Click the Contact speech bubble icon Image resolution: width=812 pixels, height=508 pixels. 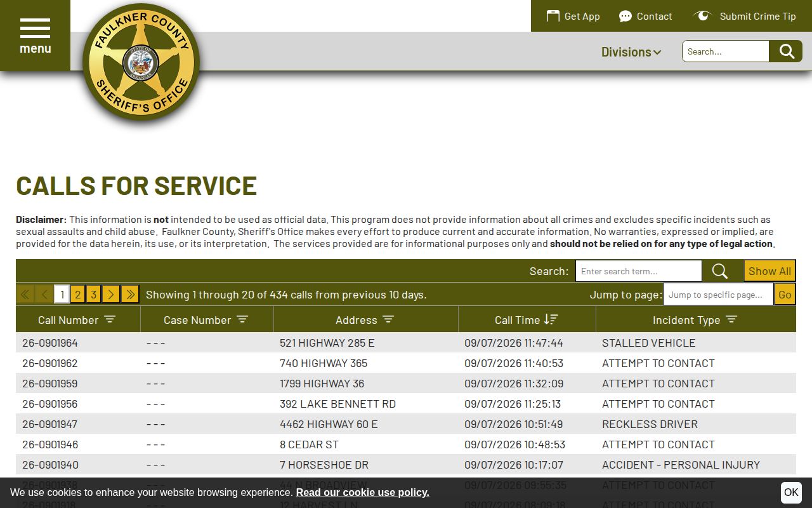pos(625,16)
